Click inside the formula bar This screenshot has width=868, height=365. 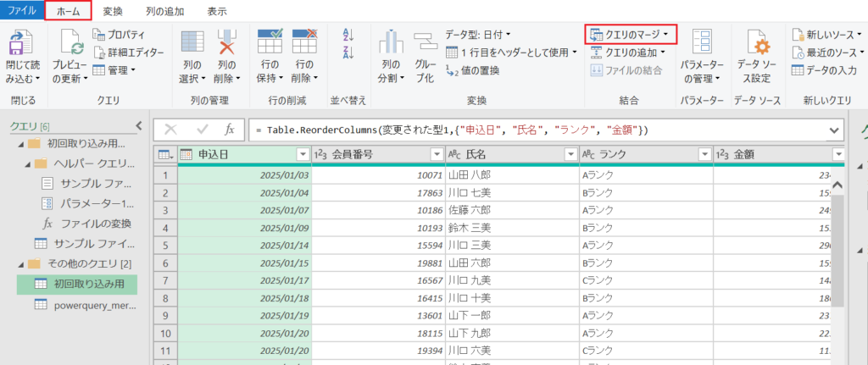click(x=537, y=130)
